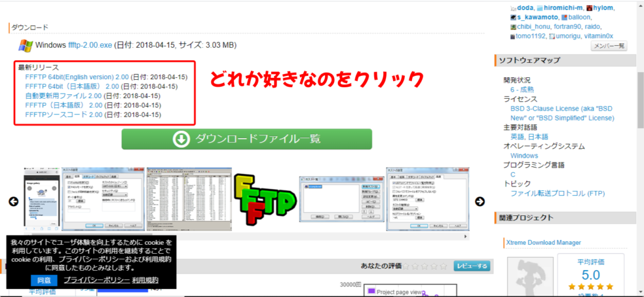Show previous screenshot with left arrow

point(14,202)
